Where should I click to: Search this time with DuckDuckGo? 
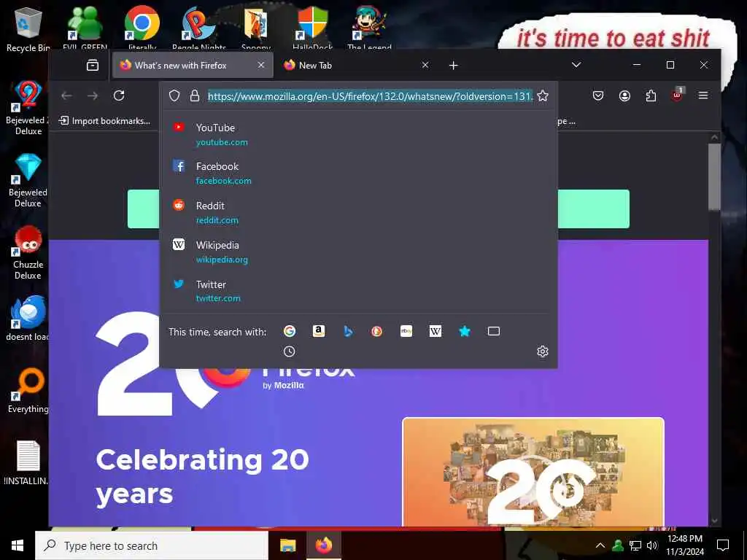coord(377,331)
